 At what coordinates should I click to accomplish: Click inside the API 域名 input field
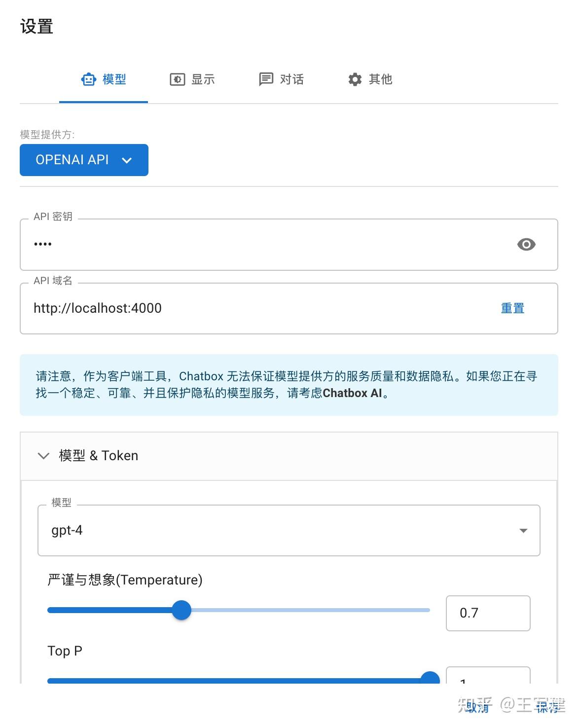197,308
